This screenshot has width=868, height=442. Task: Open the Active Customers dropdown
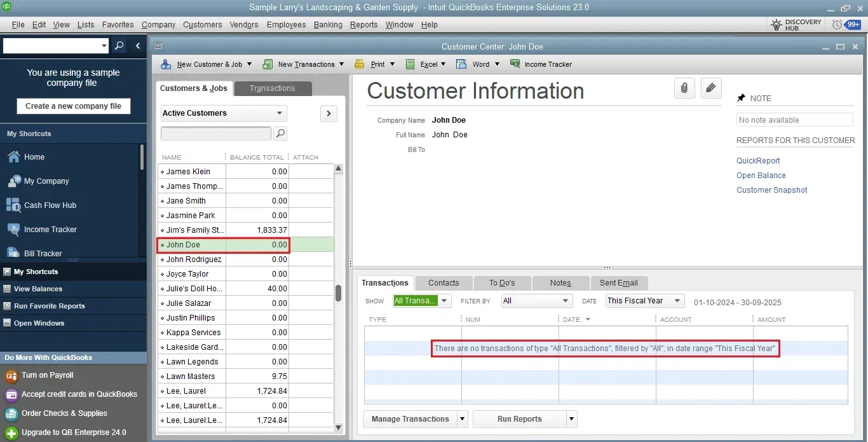tap(224, 113)
